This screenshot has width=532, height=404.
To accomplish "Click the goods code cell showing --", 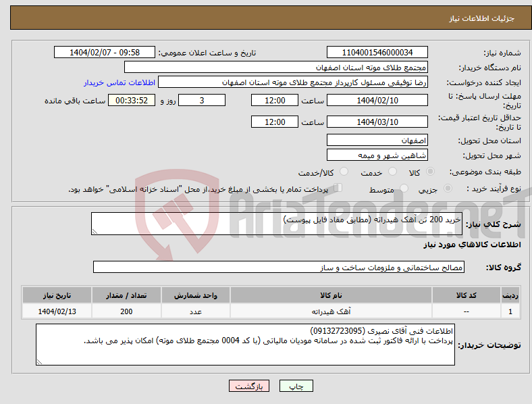I will click(x=467, y=311).
